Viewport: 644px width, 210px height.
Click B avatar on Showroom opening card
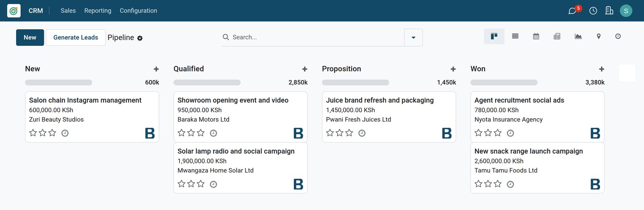[298, 133]
